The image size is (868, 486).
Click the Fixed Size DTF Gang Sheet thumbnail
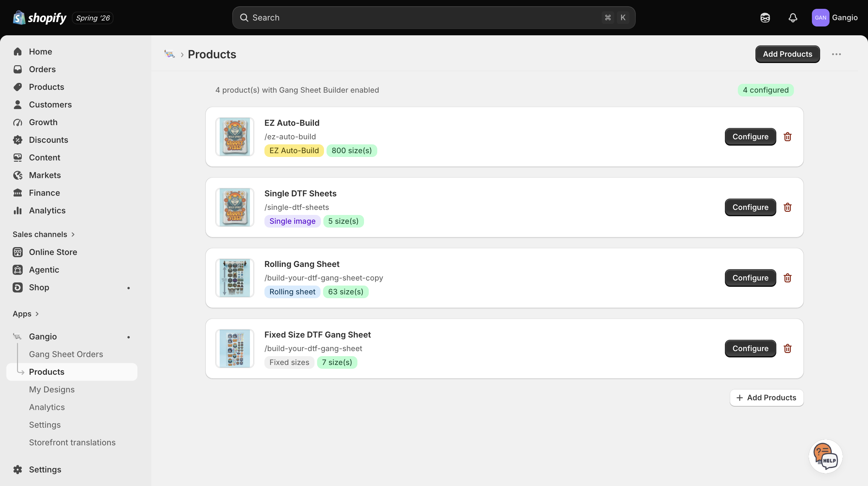click(x=234, y=349)
